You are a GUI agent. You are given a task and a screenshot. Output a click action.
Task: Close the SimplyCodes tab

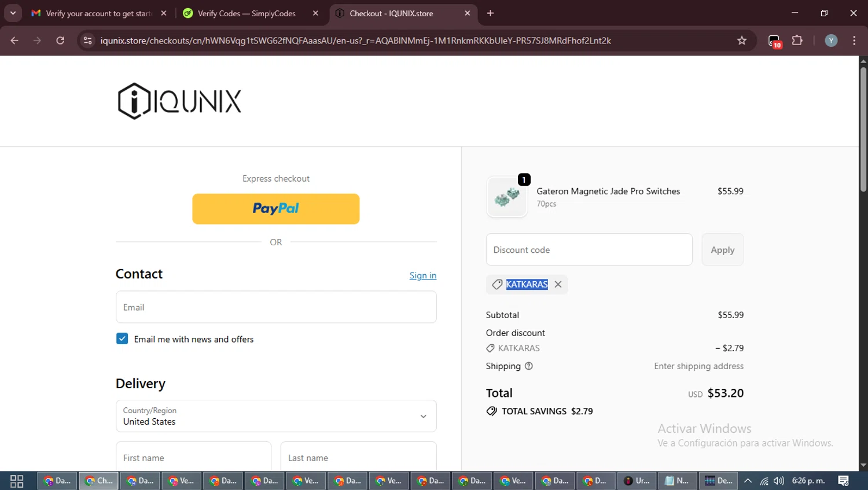point(315,13)
